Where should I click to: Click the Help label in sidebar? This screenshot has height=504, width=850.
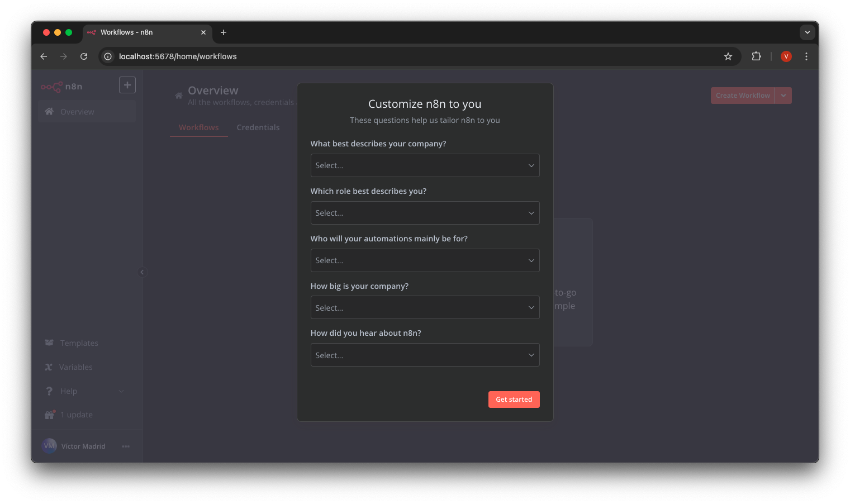69,391
